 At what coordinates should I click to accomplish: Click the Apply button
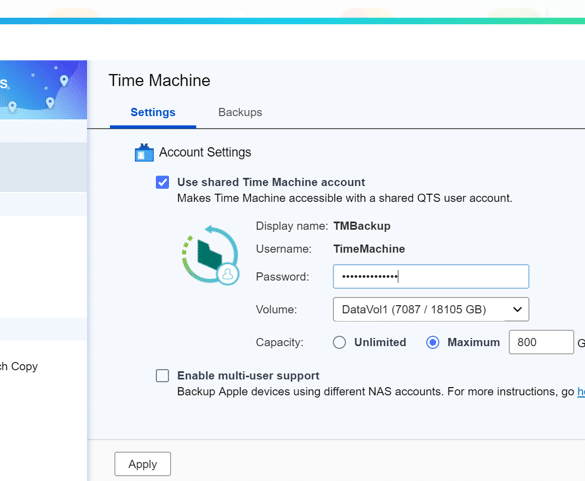click(x=143, y=464)
